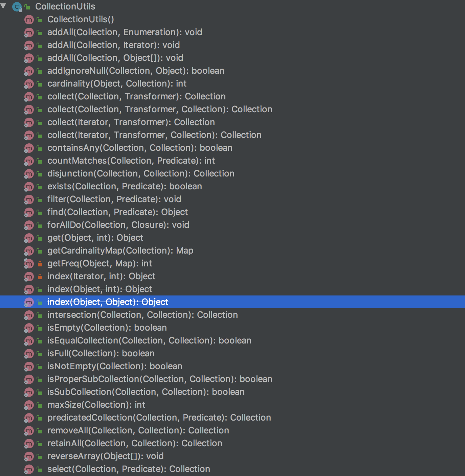Image resolution: width=465 pixels, height=476 pixels.
Task: Select disjunction(Collection, Collection) method
Action: point(141,174)
